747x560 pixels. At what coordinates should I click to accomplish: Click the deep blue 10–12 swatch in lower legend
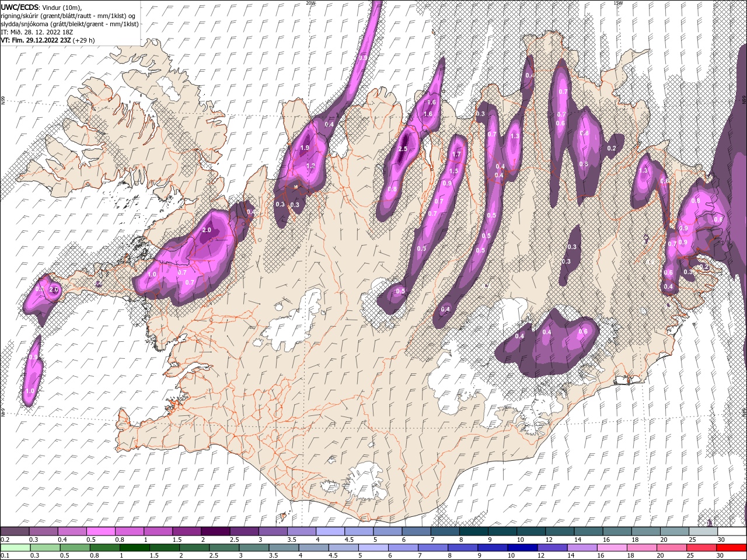click(521, 548)
